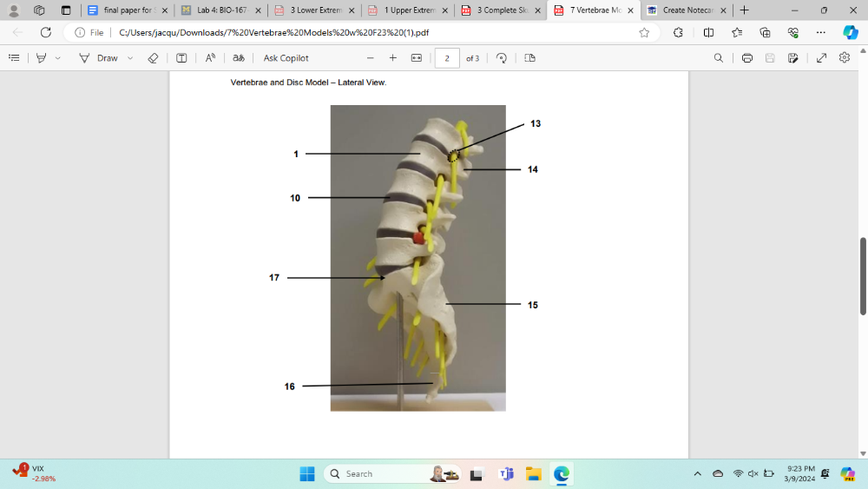Toggle the Page view layout button
Image resolution: width=868 pixels, height=489 pixels.
(529, 58)
